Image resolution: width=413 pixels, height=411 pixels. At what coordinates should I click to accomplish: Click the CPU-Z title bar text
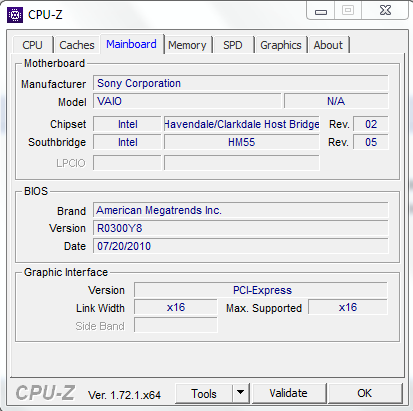(45, 15)
